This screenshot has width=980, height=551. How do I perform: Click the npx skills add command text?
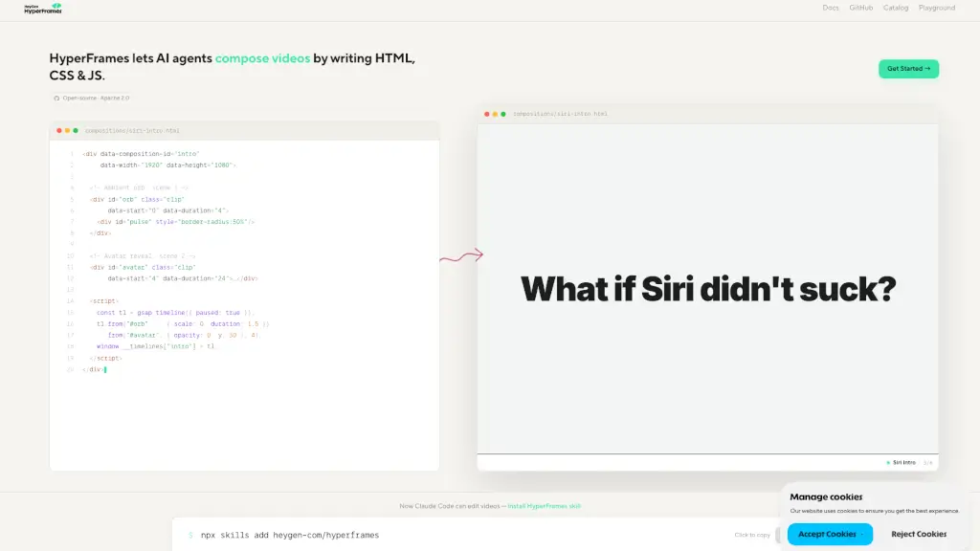coord(290,536)
